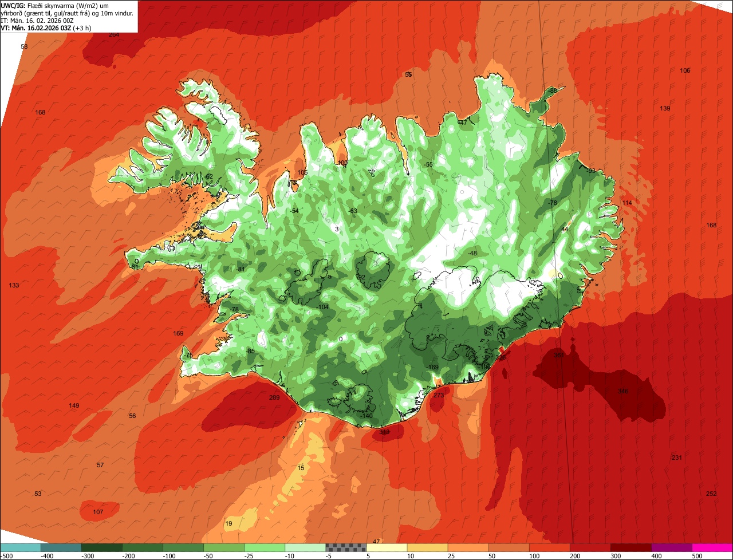The image size is (733, 560).
Task: Click the checkered legend swatch from -5 to 5
Action: 346,547
